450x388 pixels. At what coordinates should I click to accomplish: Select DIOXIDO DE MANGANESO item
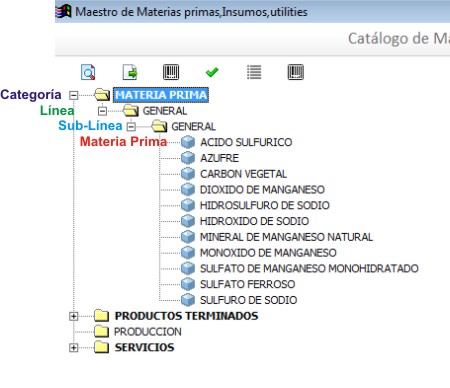tap(262, 189)
